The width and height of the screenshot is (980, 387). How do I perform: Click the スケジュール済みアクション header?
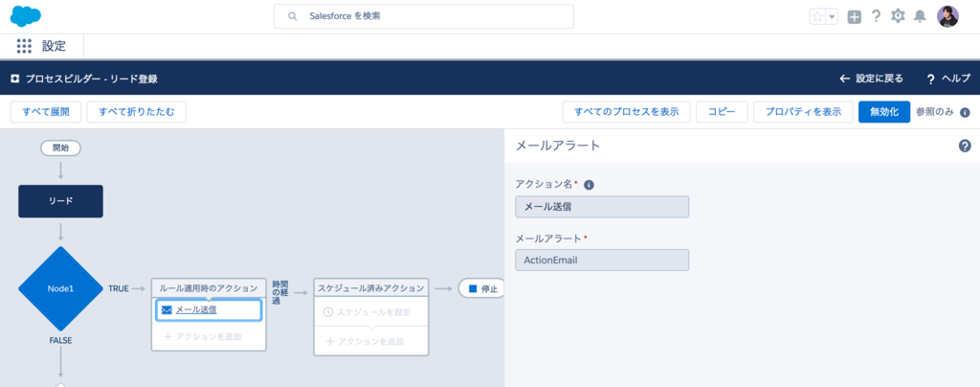click(x=371, y=288)
